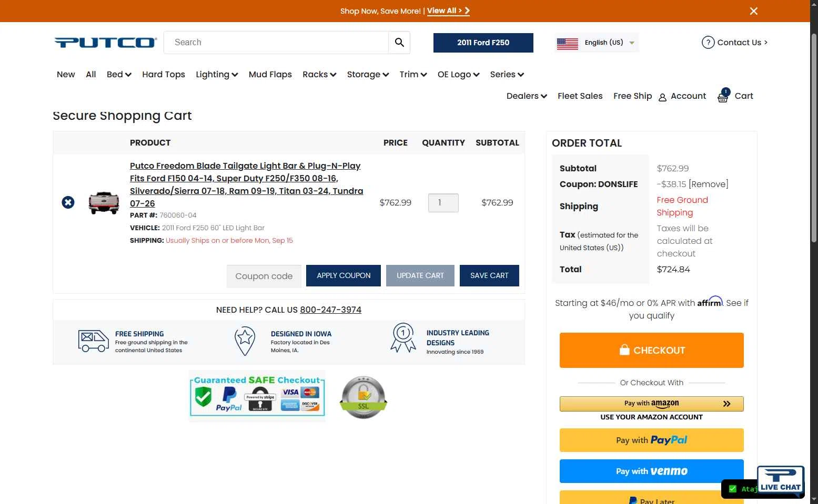Expand the Racks menu
The height and width of the screenshot is (504, 818).
pos(319,75)
